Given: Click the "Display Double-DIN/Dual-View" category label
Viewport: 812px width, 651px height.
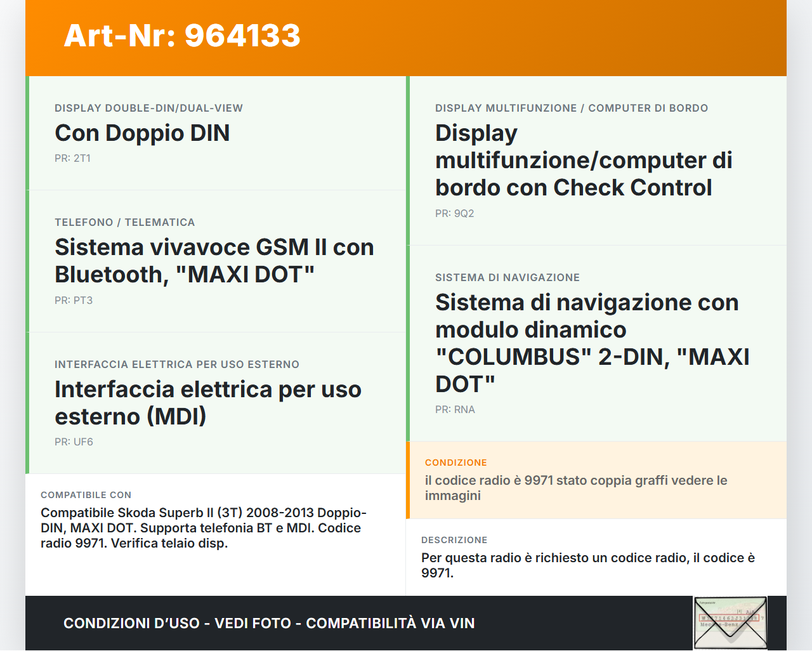Looking at the screenshot, I should point(148,109).
